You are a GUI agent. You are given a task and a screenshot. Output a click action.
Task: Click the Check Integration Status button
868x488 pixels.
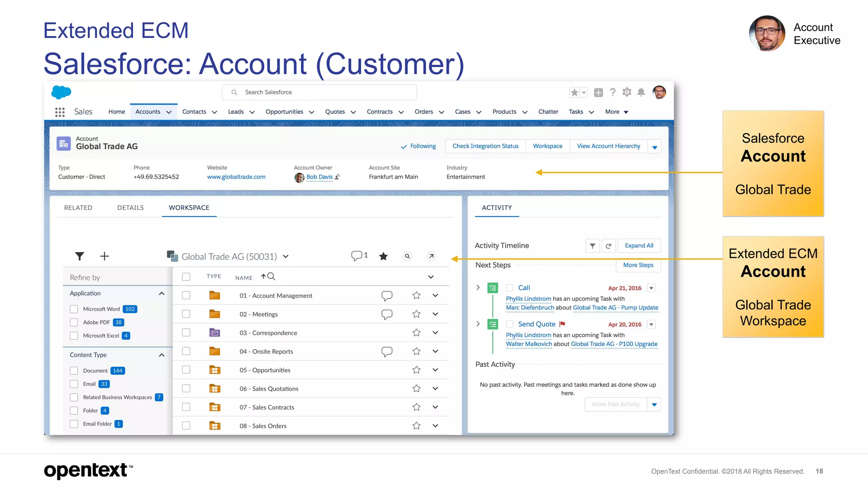click(x=485, y=146)
